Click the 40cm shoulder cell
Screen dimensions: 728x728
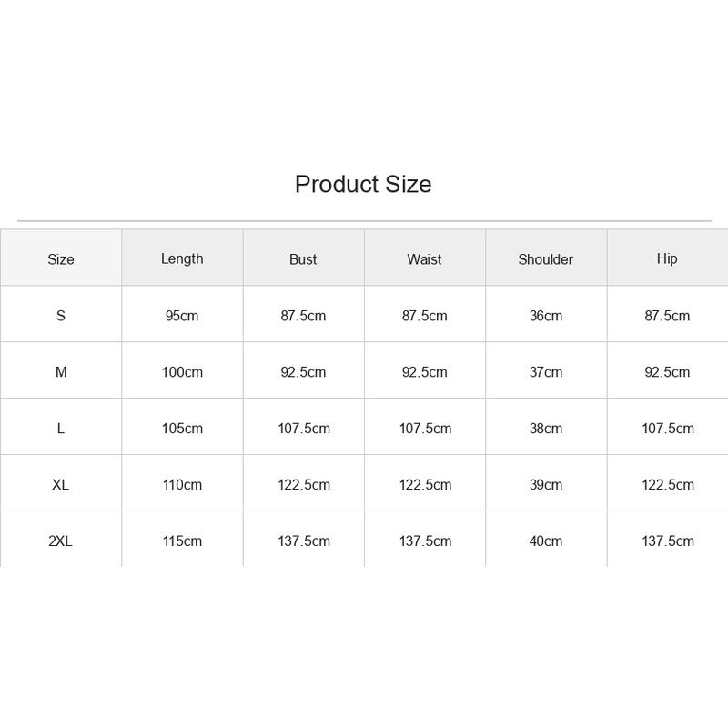546,541
